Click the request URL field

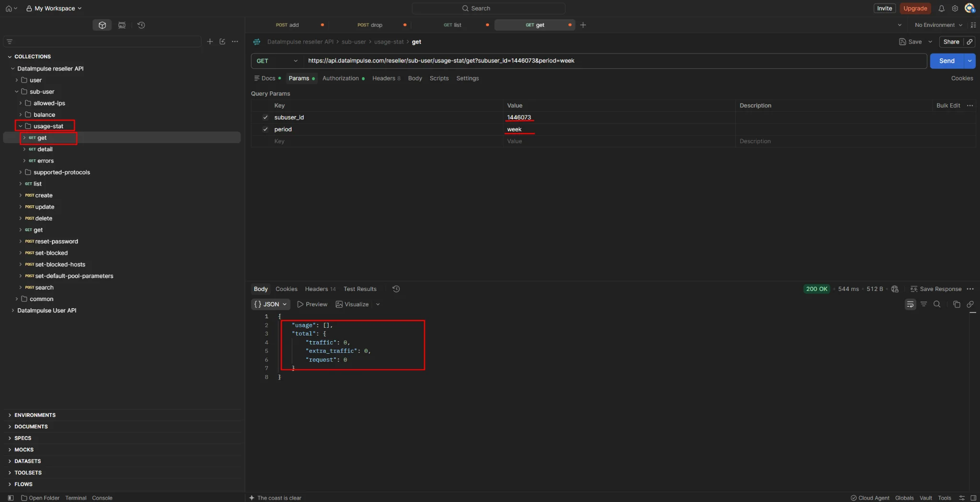pyautogui.click(x=615, y=61)
